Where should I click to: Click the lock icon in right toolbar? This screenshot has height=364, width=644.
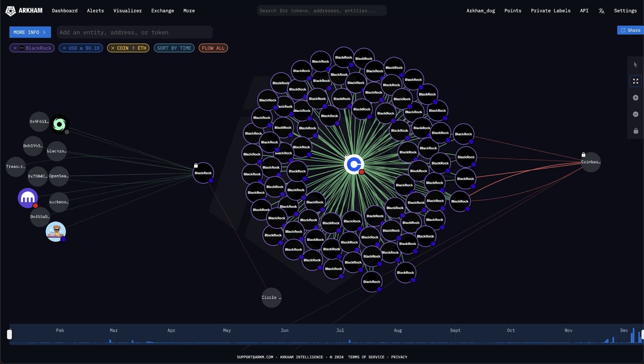(x=636, y=131)
